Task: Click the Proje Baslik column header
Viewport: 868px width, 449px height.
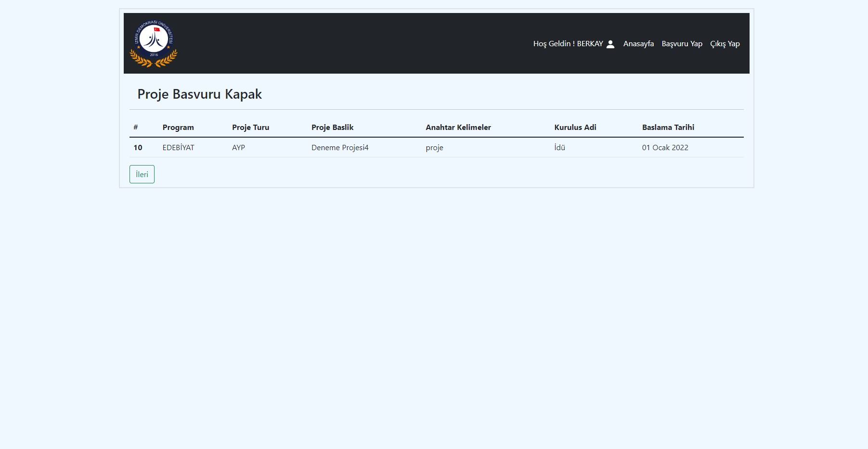Action: [x=332, y=127]
